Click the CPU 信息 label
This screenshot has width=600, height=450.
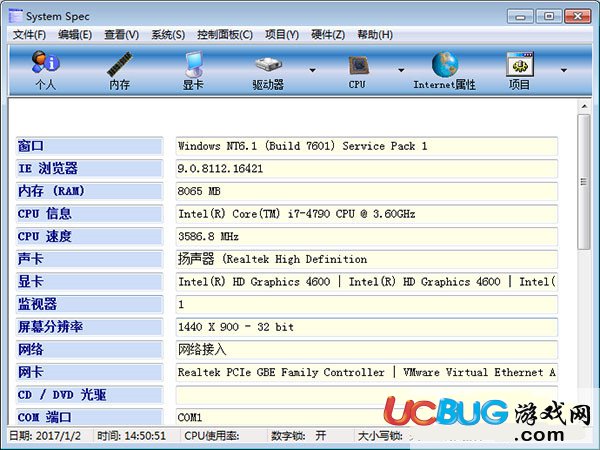coord(90,214)
